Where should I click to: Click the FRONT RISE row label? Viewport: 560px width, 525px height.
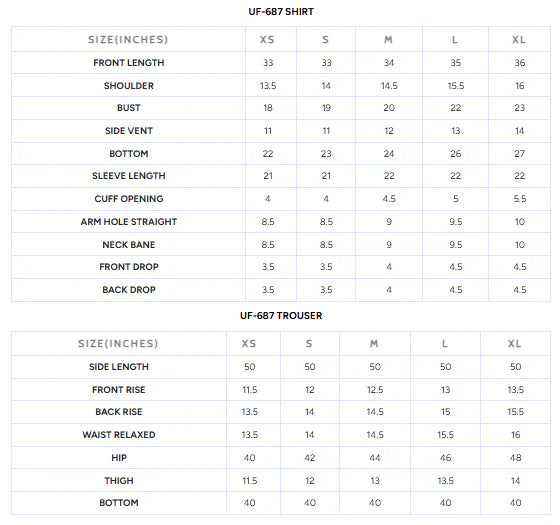coord(119,390)
